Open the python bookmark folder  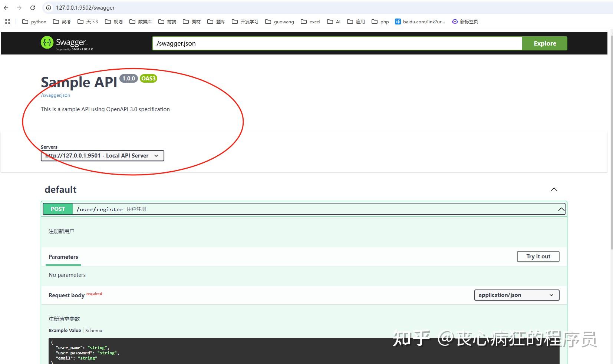coord(34,21)
